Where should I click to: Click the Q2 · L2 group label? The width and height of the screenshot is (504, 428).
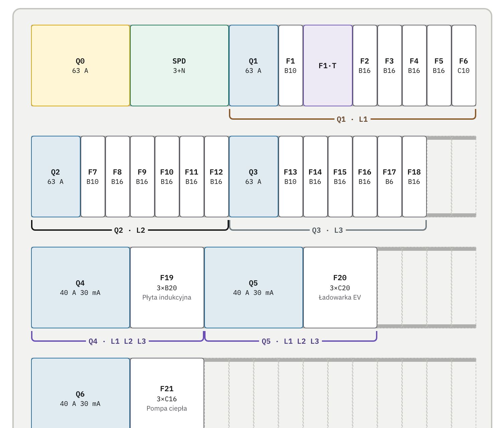coord(130,230)
